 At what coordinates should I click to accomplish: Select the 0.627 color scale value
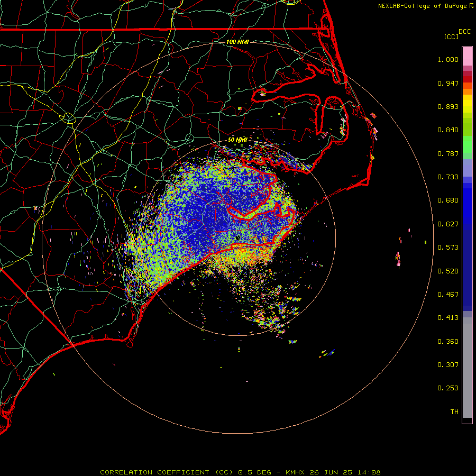pos(448,224)
